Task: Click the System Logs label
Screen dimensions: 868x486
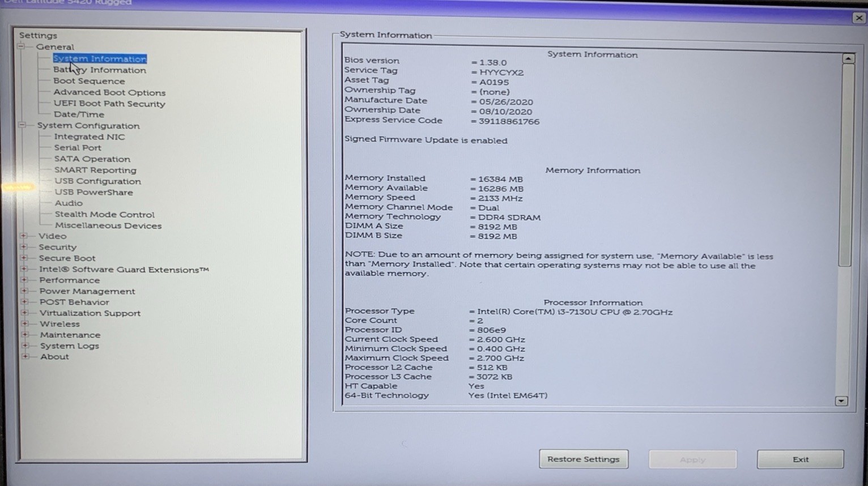Action: coord(69,346)
